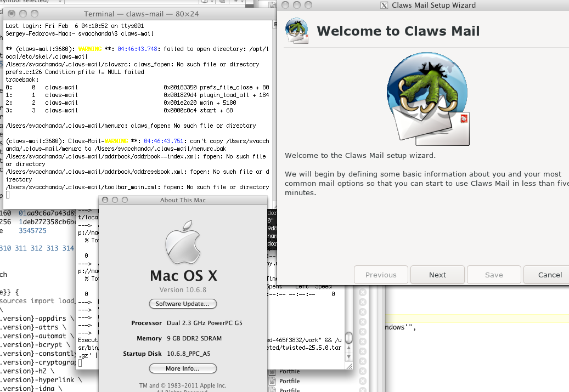Click scroll down arrow in background terminal
The height and width of the screenshot is (392, 569).
coord(349,356)
